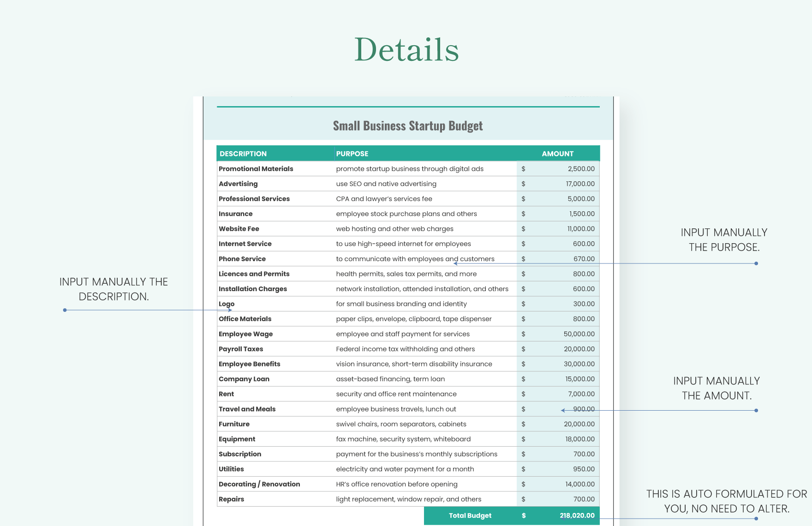
Task: Select the 'Phone Service' cell
Action: [242, 259]
